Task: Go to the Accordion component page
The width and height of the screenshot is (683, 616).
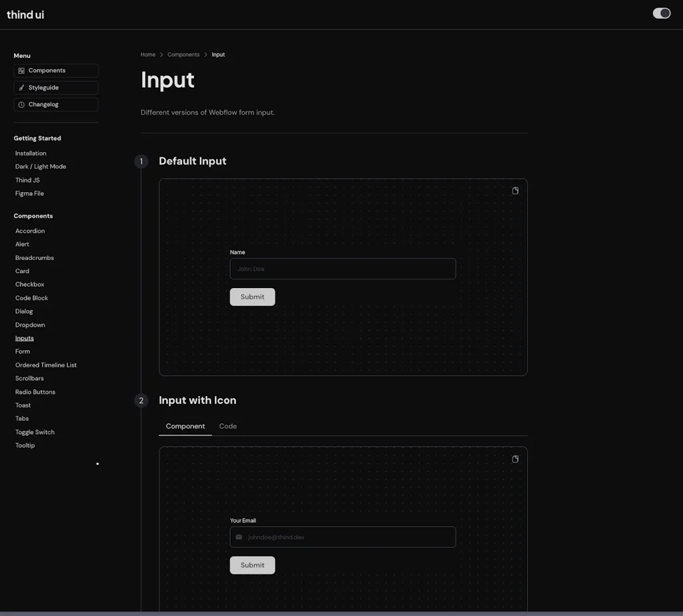Action: tap(29, 230)
